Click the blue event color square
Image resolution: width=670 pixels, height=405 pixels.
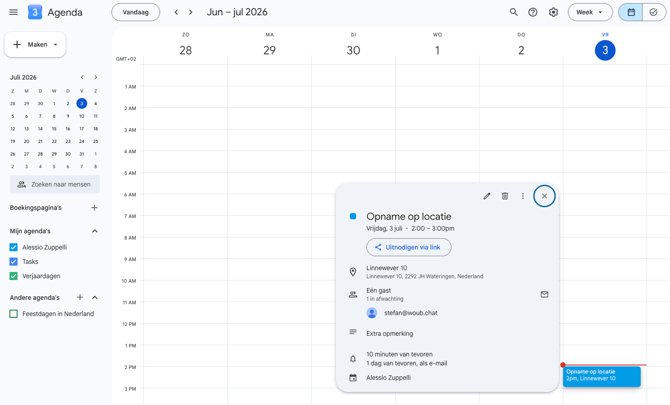pos(353,217)
